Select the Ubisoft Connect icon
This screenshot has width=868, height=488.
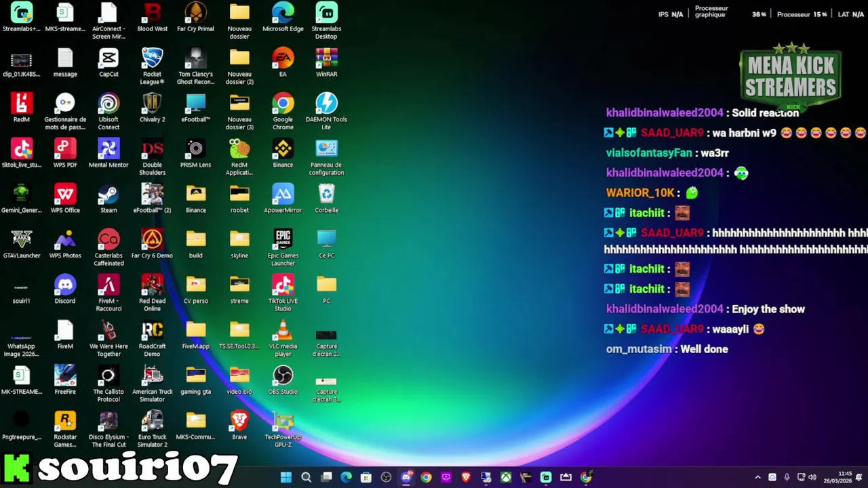click(108, 112)
